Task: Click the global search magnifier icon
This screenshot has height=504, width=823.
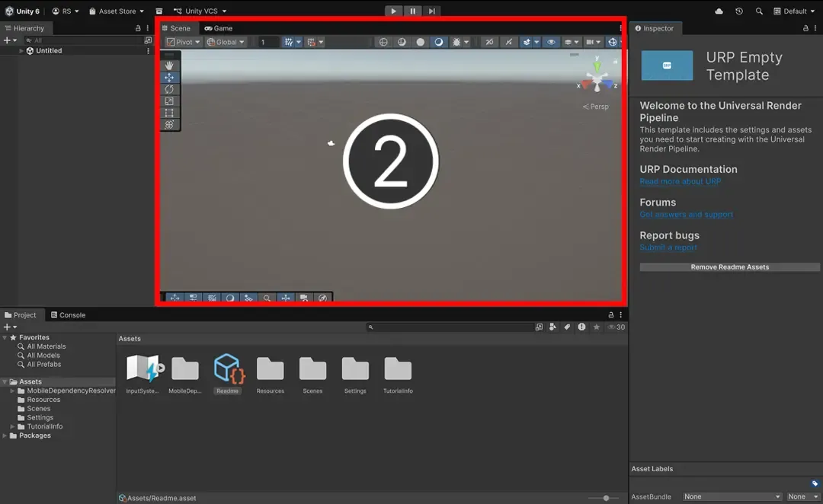Action: coord(759,11)
